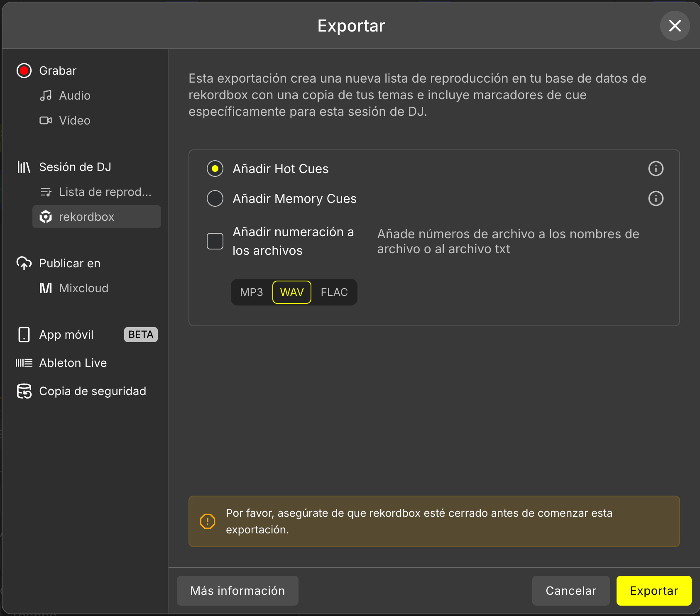Open App móvil section in sidebar
The image size is (700, 616).
coord(66,335)
